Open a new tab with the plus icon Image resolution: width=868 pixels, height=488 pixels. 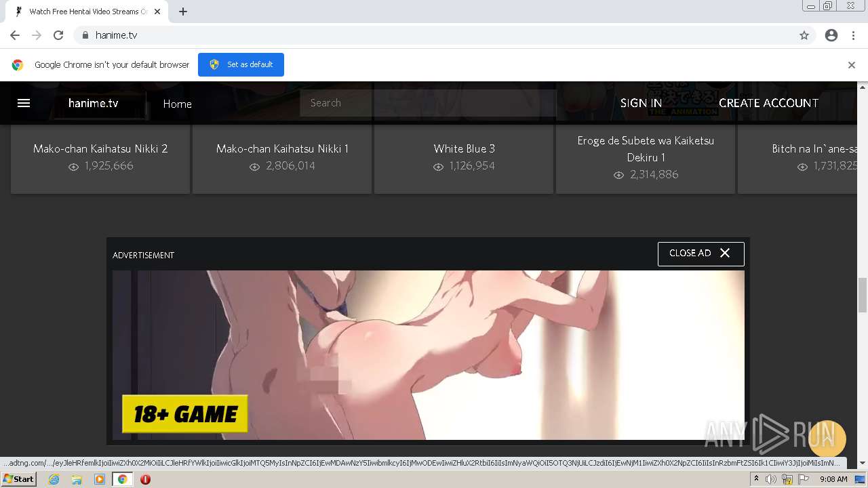coord(183,12)
